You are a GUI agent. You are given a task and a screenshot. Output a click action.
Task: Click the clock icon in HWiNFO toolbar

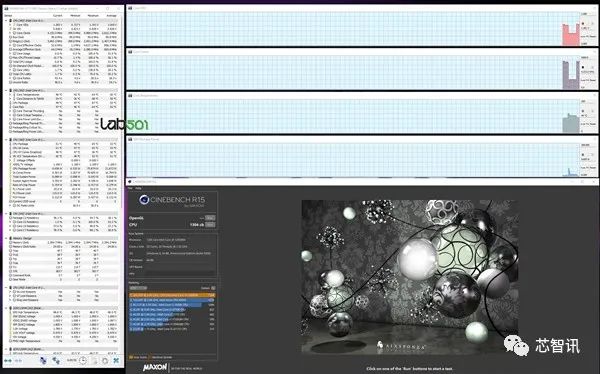(x=83, y=360)
